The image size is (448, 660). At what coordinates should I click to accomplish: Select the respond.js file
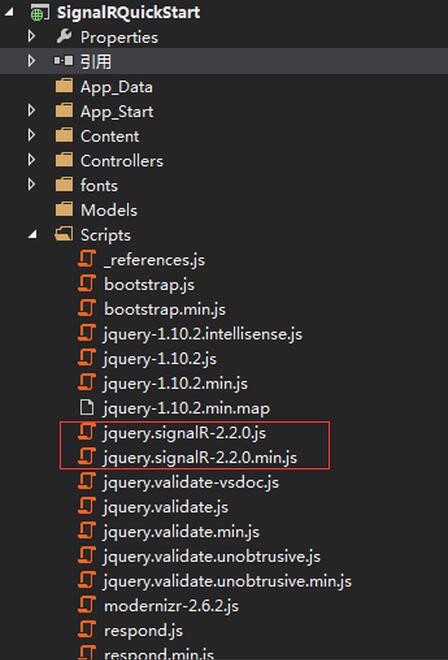tap(143, 631)
